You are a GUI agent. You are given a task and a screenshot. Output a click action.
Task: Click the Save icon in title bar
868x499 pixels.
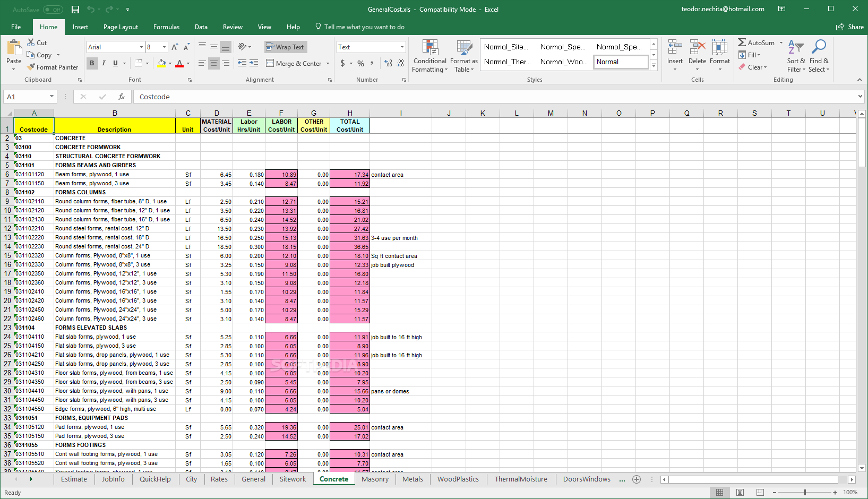click(75, 10)
